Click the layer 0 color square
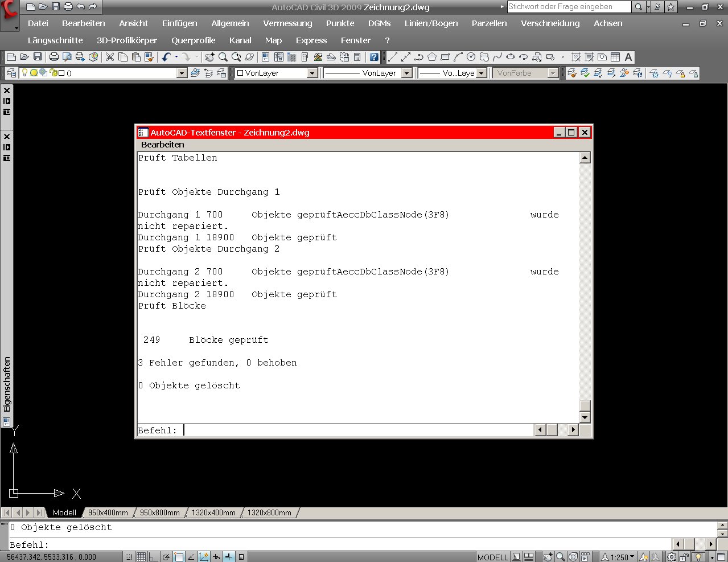This screenshot has height=562, width=728. [61, 73]
